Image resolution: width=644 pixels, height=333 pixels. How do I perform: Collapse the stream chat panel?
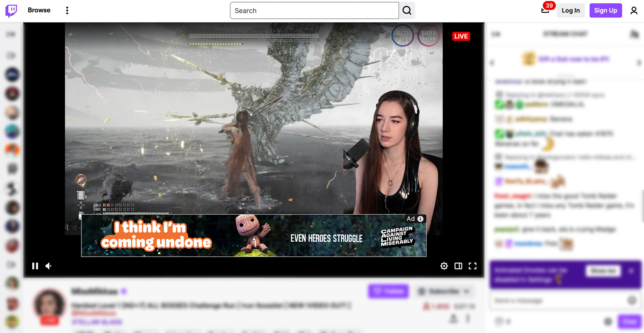496,34
